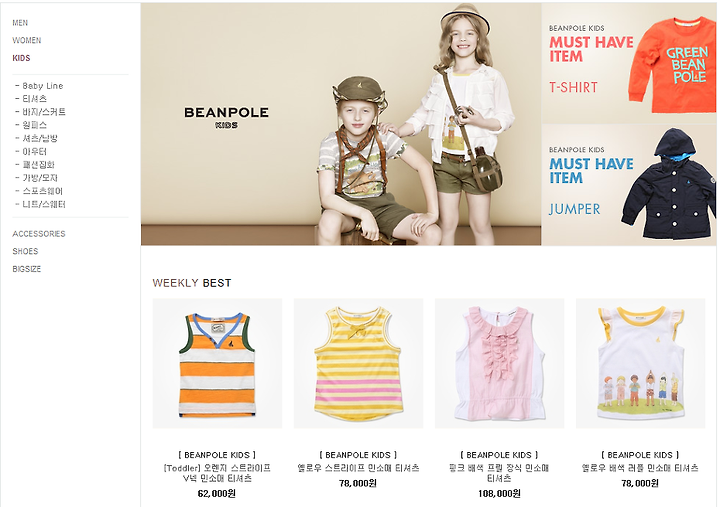View the pink frill sleeveless shirt thumbnail
Viewport: 720px width, 507px height.
point(499,363)
